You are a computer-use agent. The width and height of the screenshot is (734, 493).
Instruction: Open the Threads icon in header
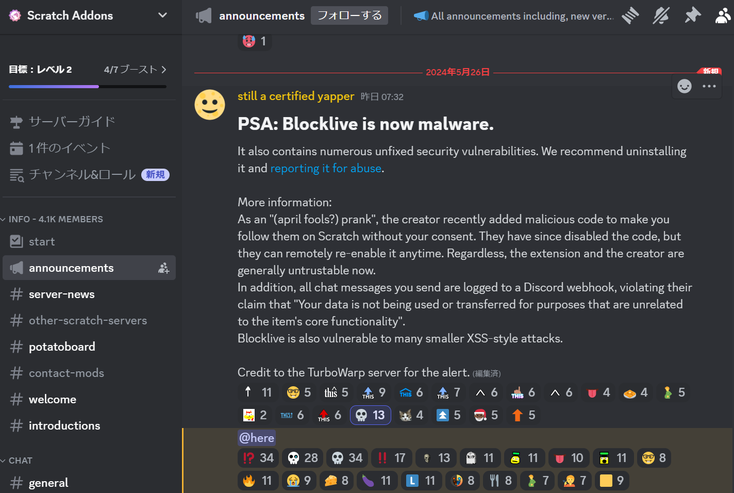pos(631,15)
